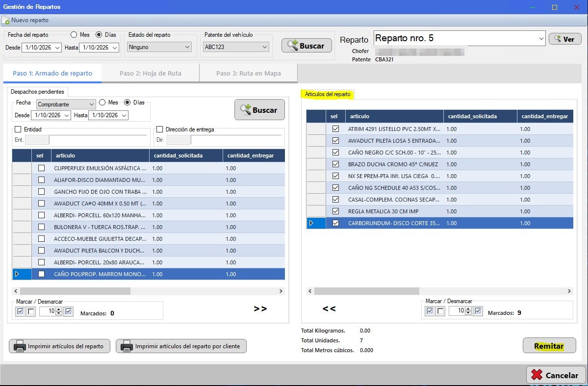
Task: Click Buscar in the Despachos pendientes panel
Action: pos(259,110)
